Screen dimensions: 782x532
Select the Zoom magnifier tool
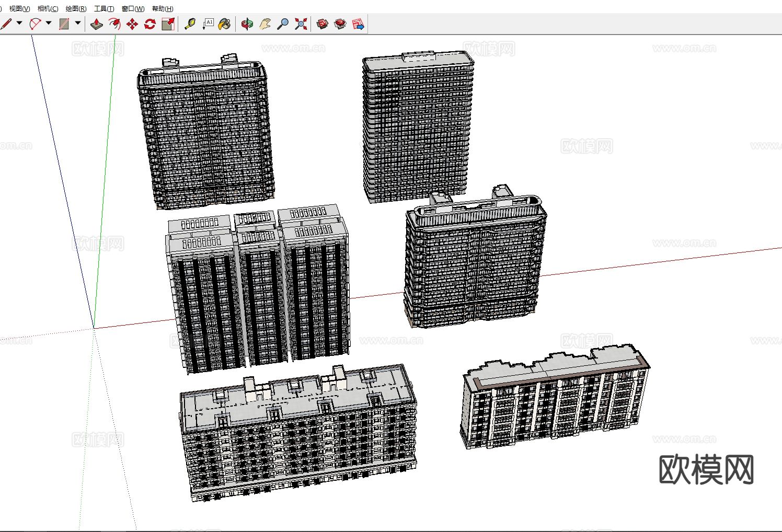tap(283, 24)
